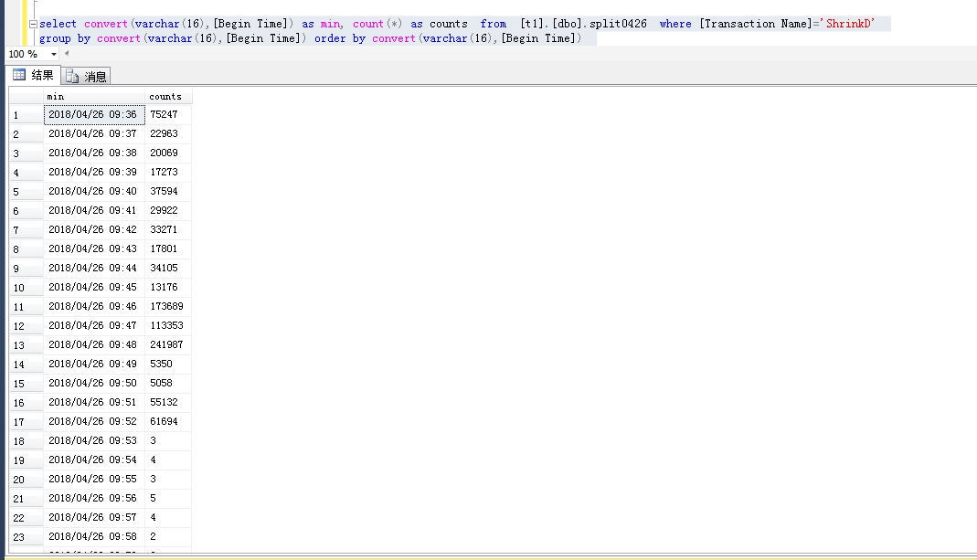Click cell 2018/04/26 09:50
977x560 pixels.
[94, 383]
